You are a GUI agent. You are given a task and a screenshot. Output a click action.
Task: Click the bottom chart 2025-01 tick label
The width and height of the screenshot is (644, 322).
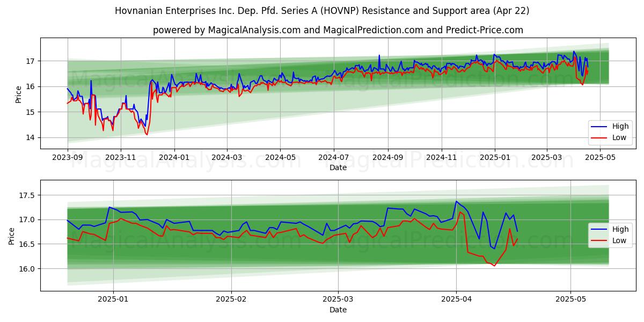coord(114,299)
